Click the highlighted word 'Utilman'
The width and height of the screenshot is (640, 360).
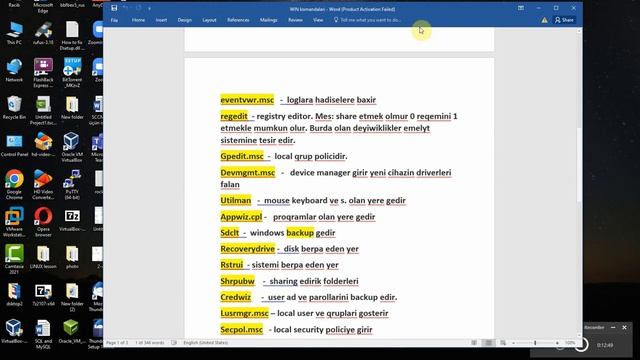236,200
